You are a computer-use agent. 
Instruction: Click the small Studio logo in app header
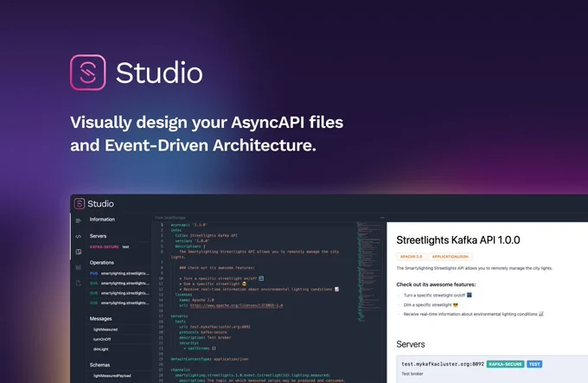pos(80,203)
